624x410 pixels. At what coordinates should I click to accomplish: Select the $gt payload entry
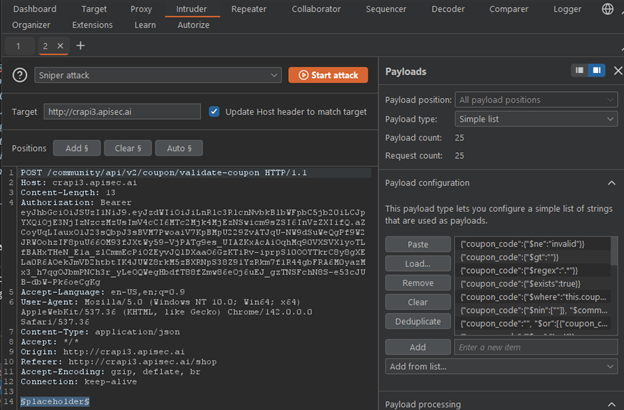point(532,257)
